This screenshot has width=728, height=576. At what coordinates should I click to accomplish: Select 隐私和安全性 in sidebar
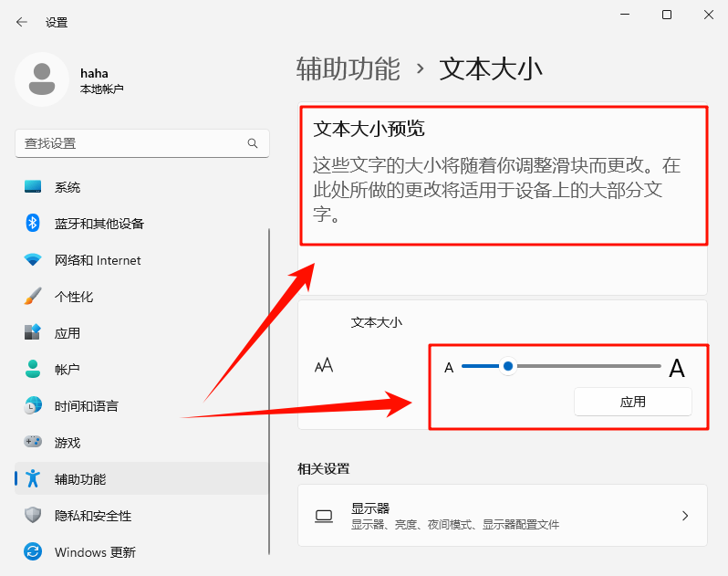coord(141,515)
